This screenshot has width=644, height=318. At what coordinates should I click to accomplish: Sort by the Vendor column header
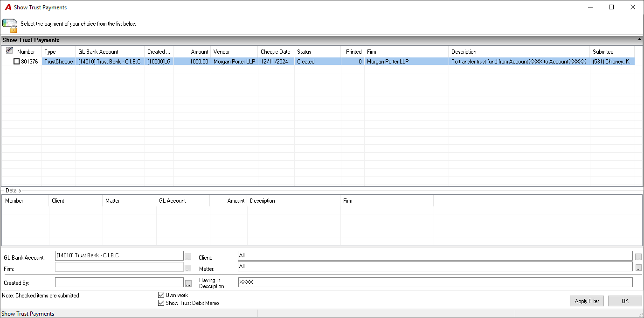pos(234,52)
